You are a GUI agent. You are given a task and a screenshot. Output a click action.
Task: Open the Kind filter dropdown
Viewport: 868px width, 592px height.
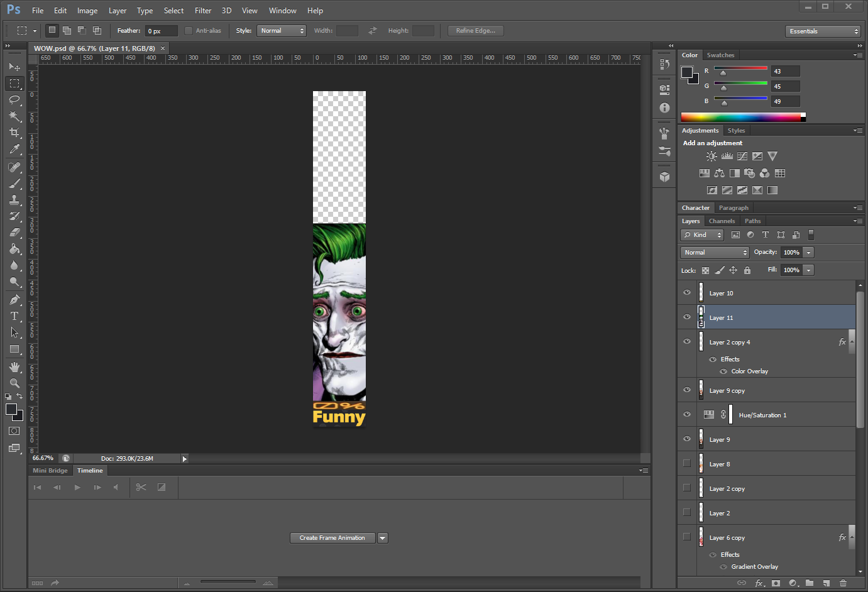point(702,235)
